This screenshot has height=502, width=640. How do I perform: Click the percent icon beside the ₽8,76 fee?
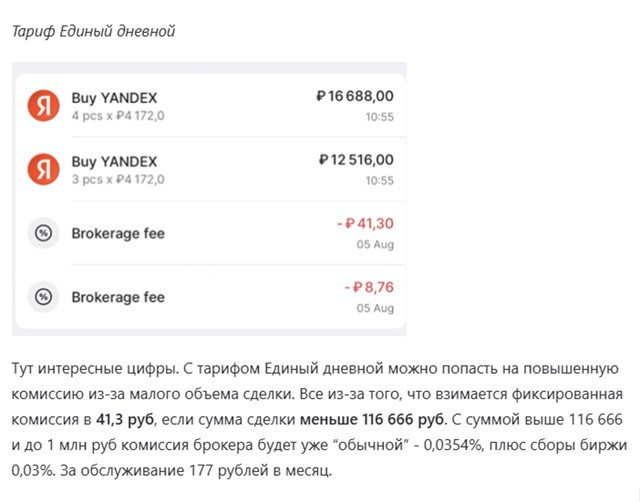pyautogui.click(x=43, y=297)
